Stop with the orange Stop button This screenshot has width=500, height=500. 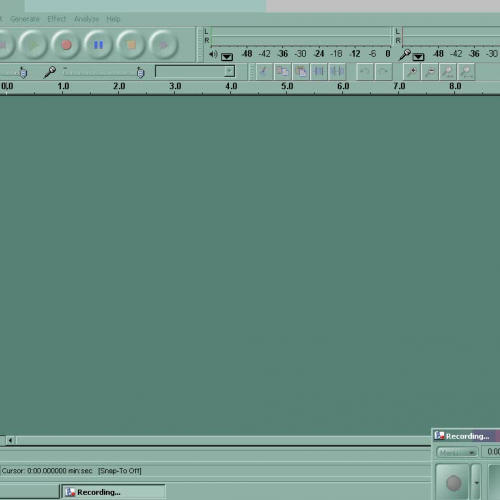click(131, 45)
